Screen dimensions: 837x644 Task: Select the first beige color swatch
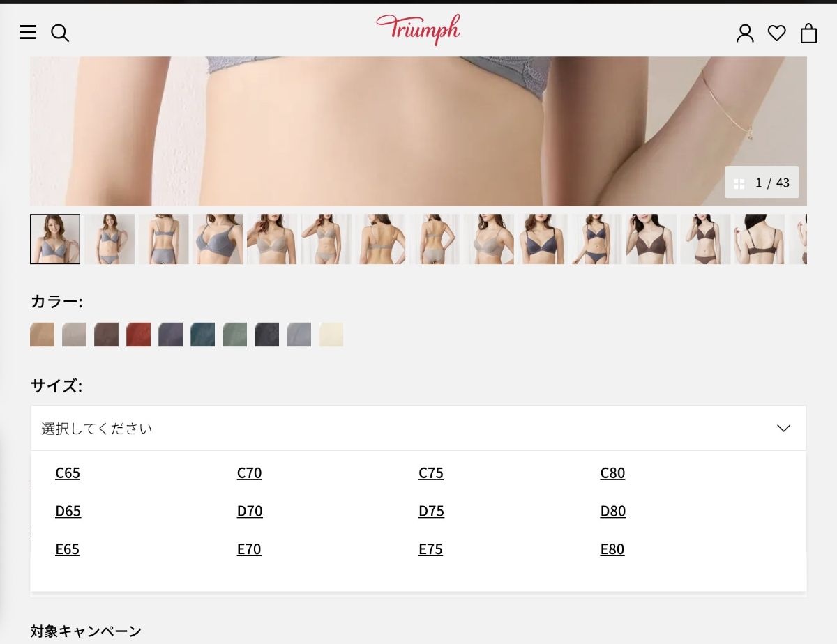(x=42, y=335)
